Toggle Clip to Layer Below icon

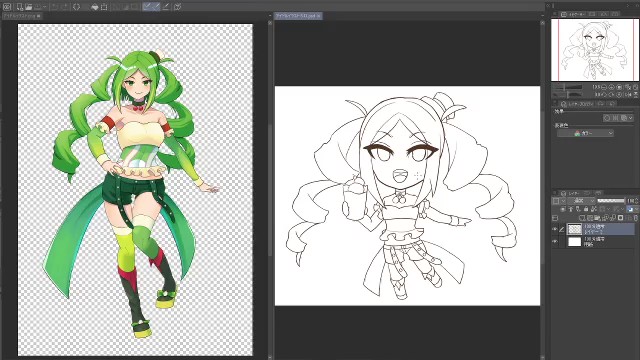pos(563,209)
